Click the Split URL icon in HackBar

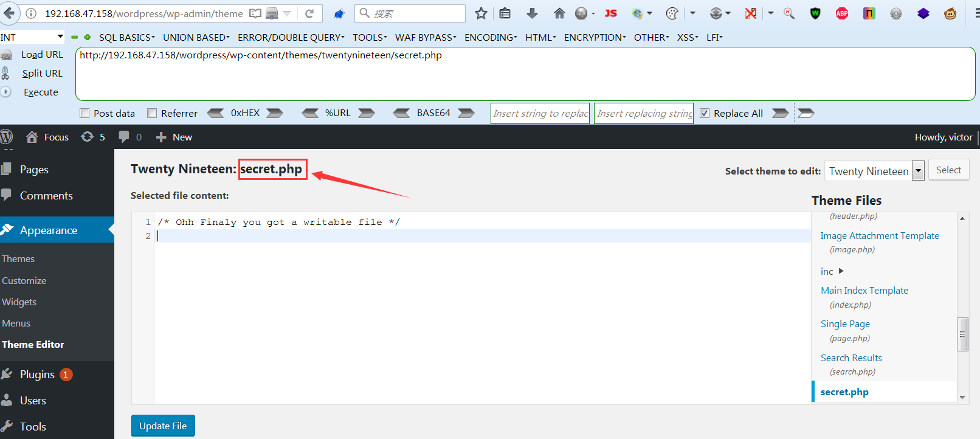[x=5, y=74]
